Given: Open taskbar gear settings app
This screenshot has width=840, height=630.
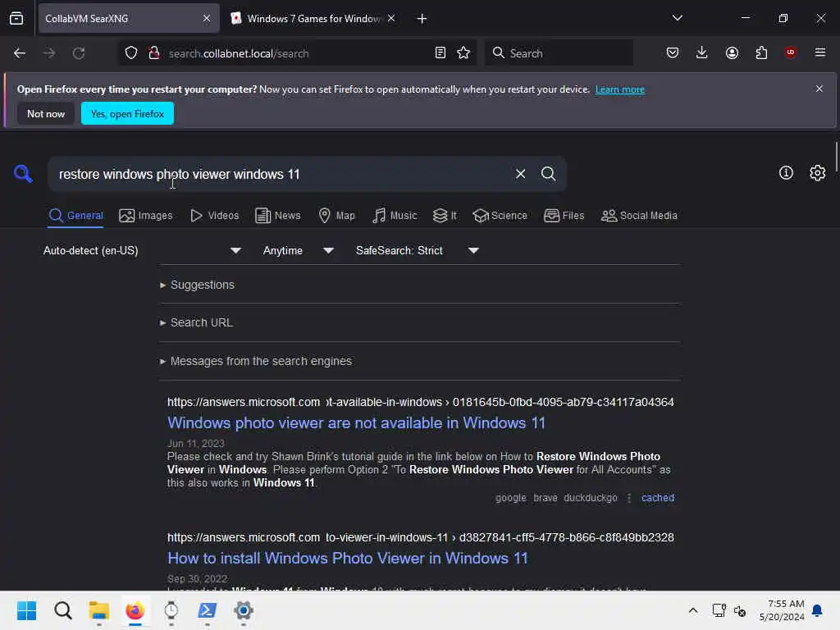Looking at the screenshot, I should pyautogui.click(x=243, y=610).
